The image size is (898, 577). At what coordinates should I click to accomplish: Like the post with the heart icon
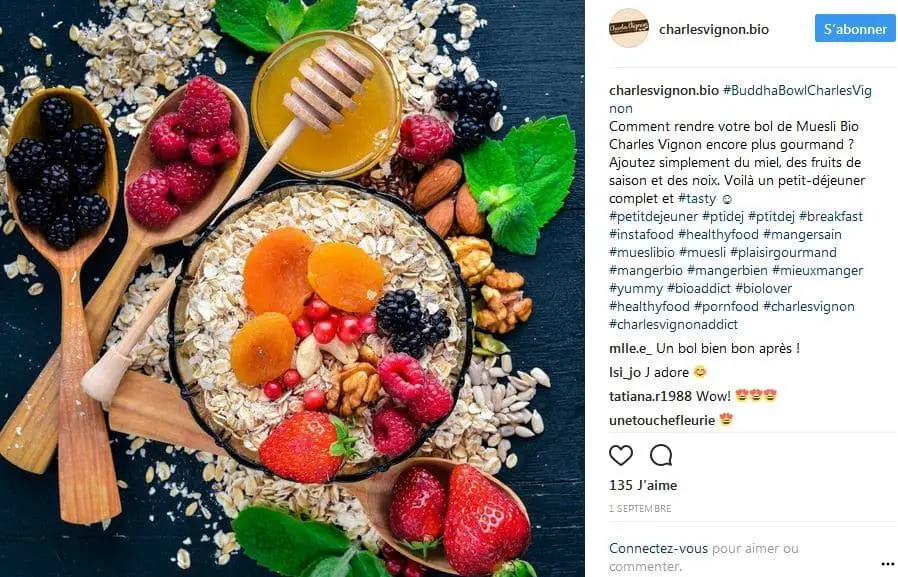(x=621, y=455)
